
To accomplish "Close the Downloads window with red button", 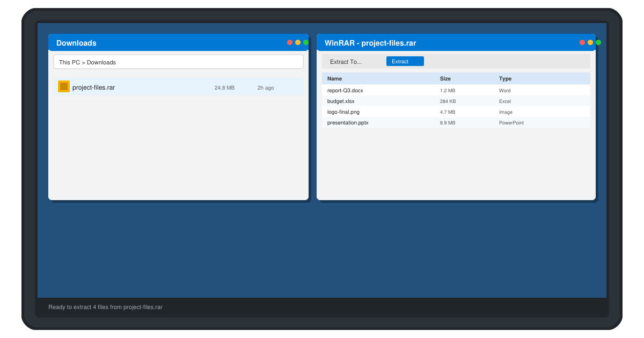I will click(290, 42).
